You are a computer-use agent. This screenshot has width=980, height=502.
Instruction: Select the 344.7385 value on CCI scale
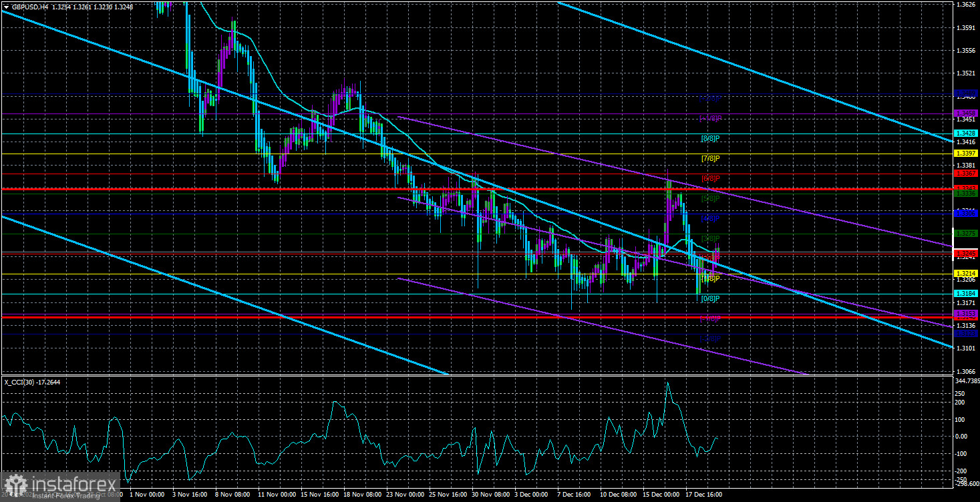(x=967, y=380)
